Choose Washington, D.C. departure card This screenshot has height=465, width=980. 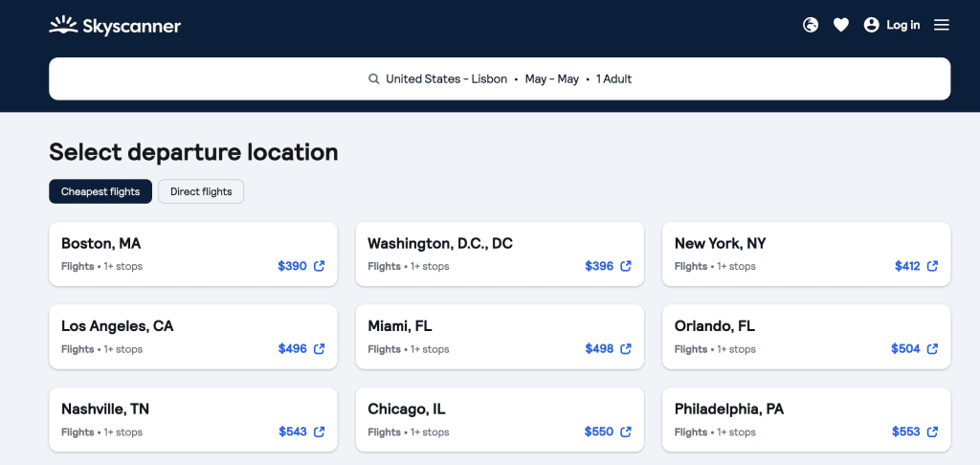click(500, 255)
